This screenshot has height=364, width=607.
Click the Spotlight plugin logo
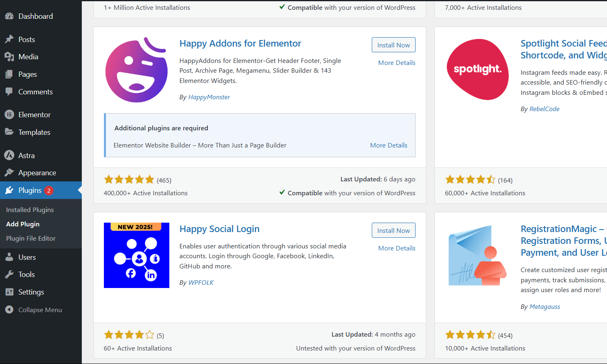(478, 70)
